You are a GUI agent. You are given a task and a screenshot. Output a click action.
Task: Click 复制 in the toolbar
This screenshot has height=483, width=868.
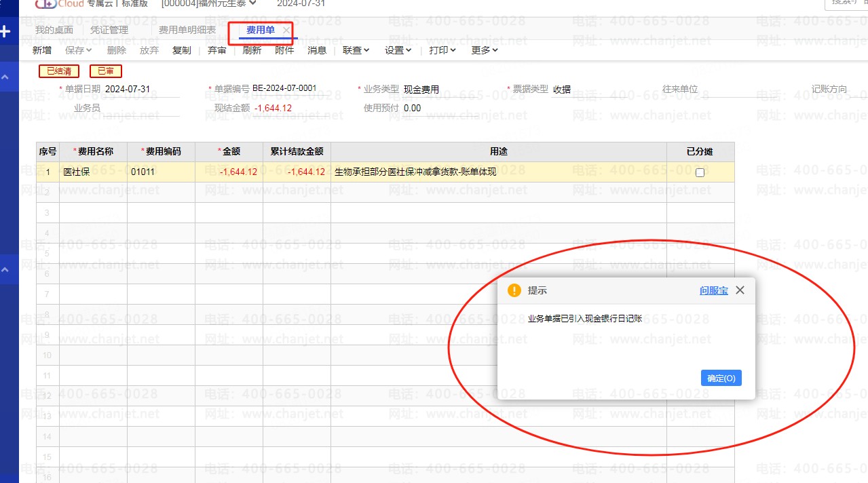(182, 50)
